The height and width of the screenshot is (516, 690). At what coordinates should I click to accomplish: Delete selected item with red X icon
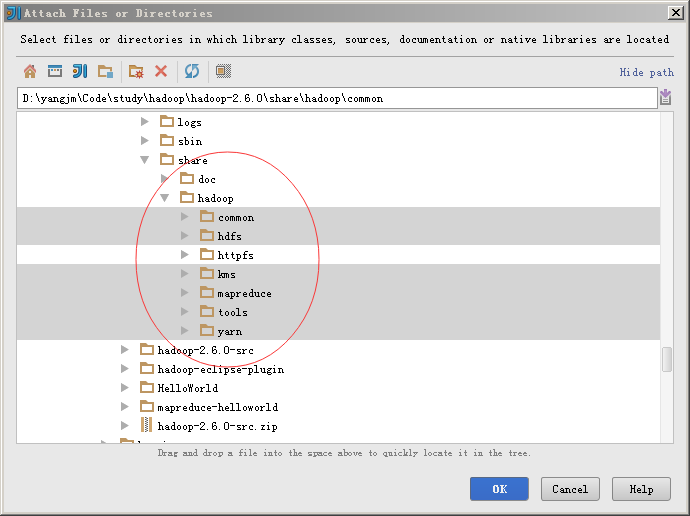[161, 71]
